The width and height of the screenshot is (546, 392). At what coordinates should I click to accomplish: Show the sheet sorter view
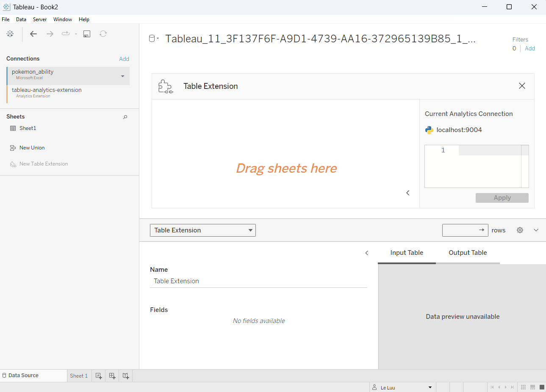pos(524,387)
